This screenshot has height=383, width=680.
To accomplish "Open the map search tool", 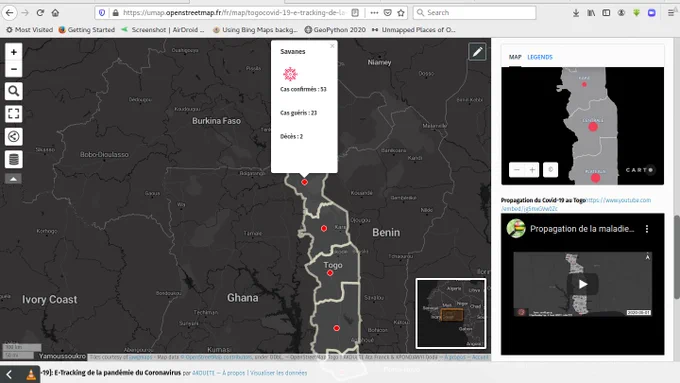I will (x=13, y=92).
